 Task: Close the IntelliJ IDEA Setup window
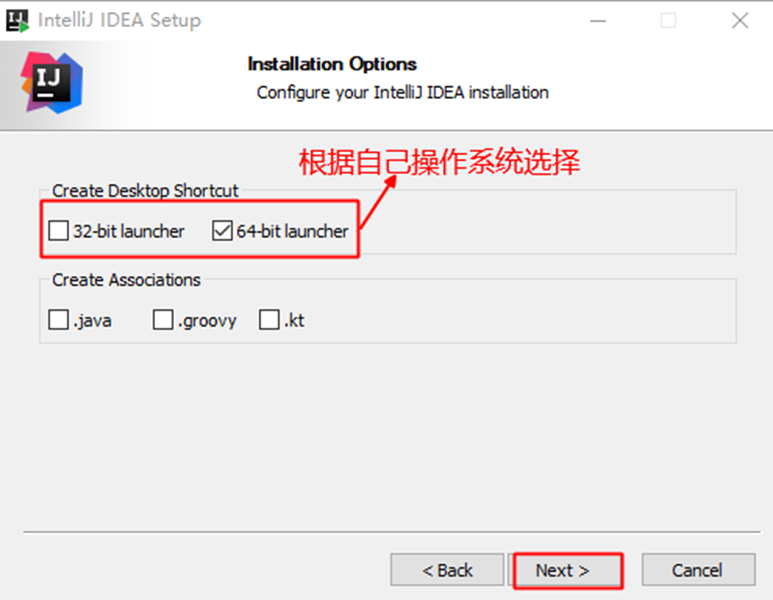point(740,21)
